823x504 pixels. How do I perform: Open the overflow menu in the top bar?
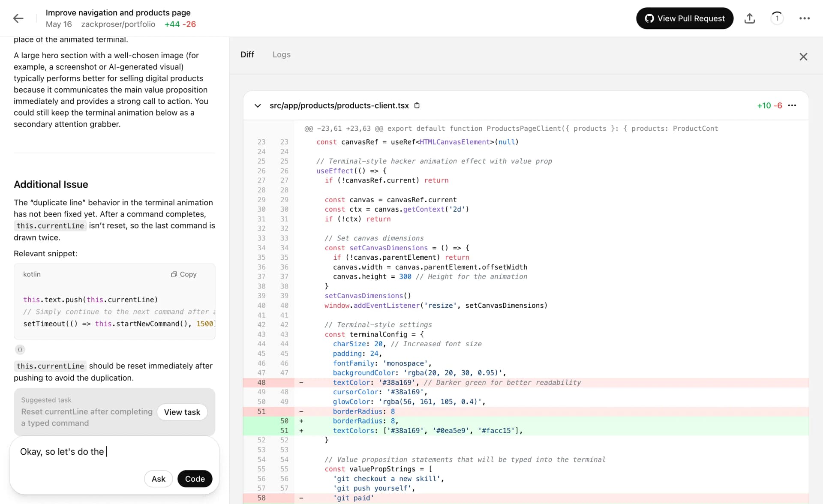(805, 18)
